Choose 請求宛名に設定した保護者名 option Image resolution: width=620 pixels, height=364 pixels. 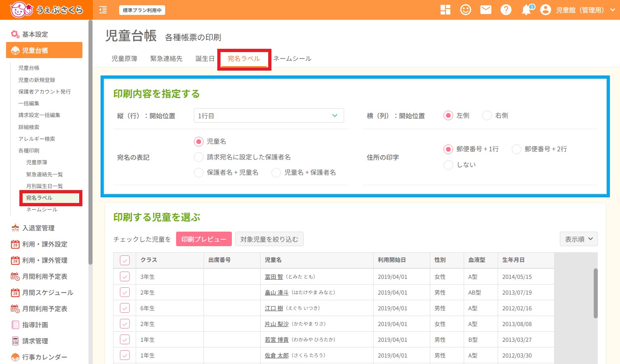coord(198,157)
